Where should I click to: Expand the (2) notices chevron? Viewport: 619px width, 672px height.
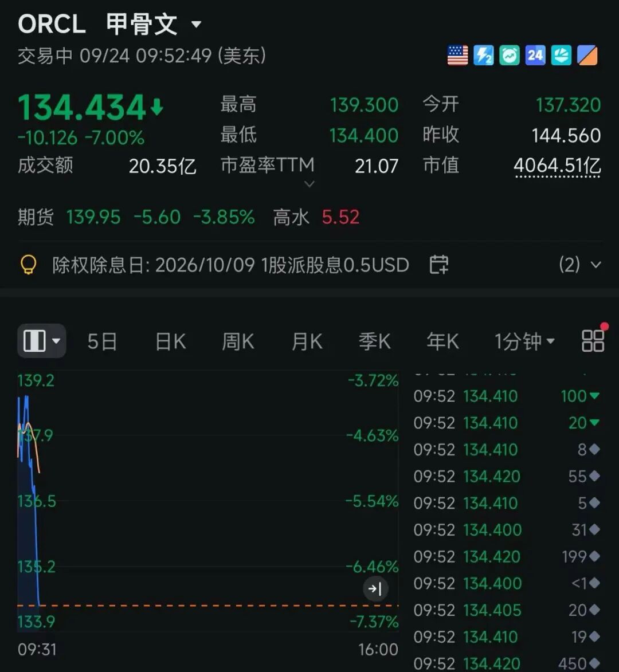pyautogui.click(x=596, y=265)
